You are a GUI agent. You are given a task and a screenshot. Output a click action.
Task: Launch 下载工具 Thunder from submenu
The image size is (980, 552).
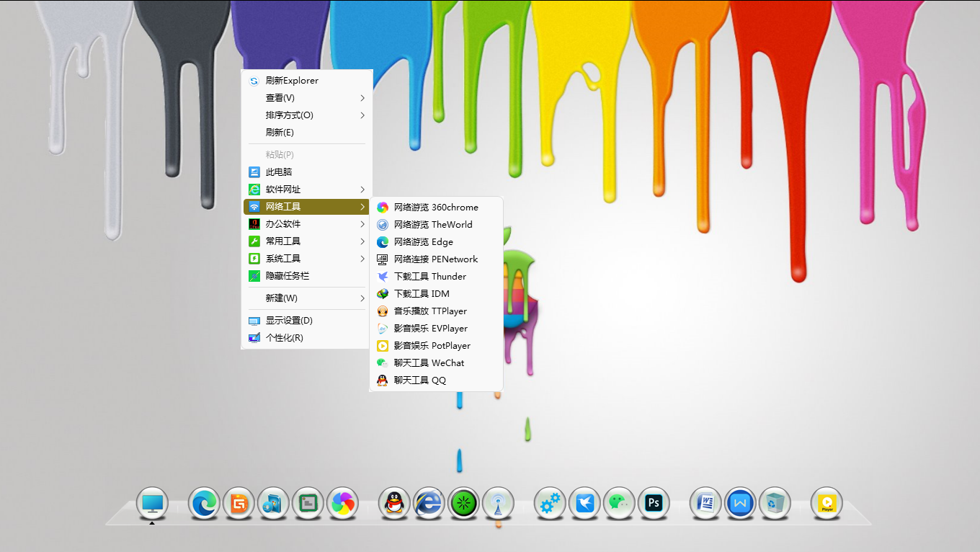tap(436, 277)
